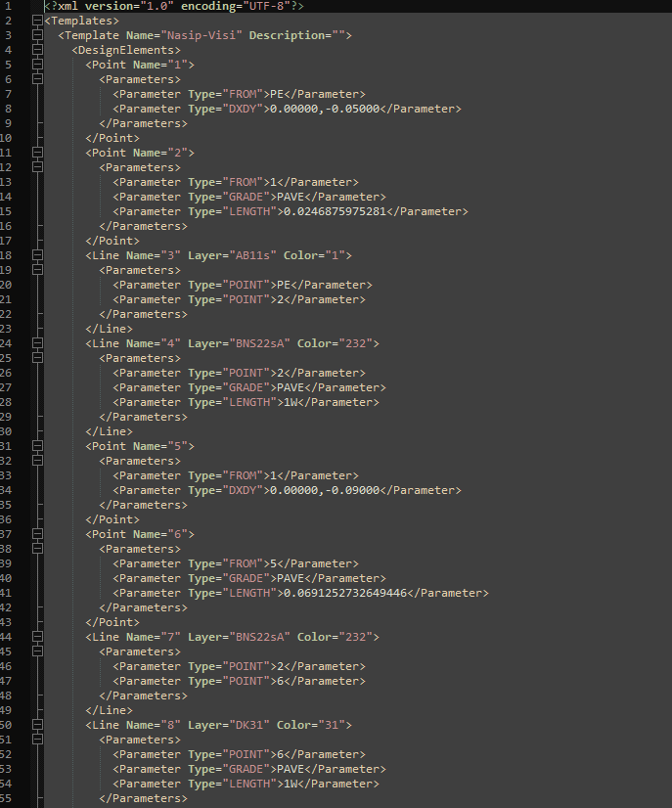Collapse the Line Name="3" fold marker
Image resolution: width=672 pixels, height=808 pixels.
37,255
